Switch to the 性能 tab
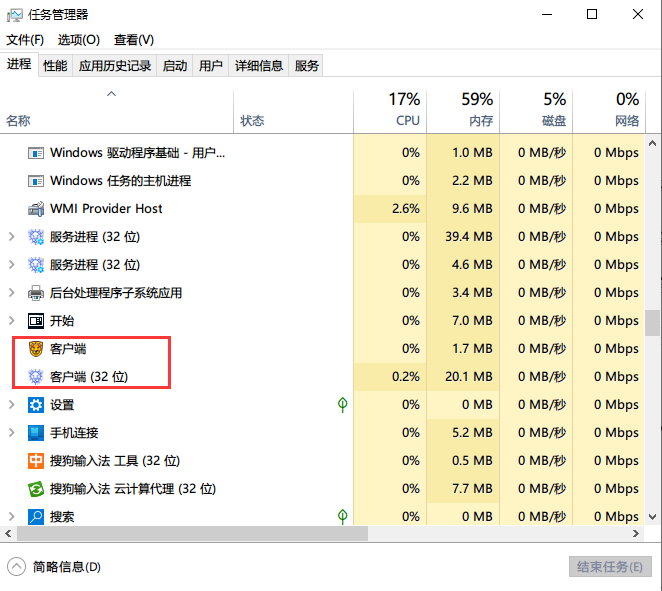The height and width of the screenshot is (591, 662). [x=55, y=65]
